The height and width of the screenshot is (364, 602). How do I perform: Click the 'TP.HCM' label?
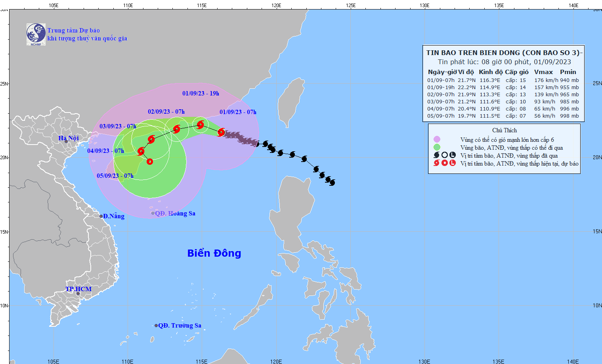tap(78, 289)
